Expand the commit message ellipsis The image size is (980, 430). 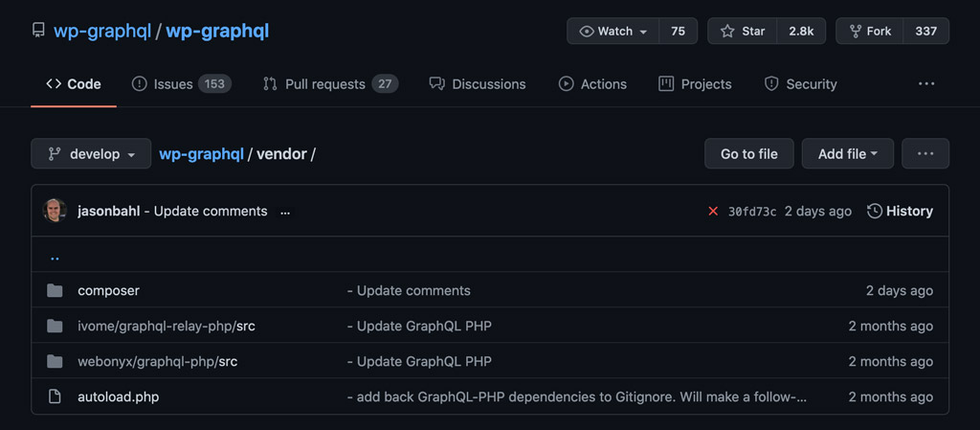tap(285, 212)
